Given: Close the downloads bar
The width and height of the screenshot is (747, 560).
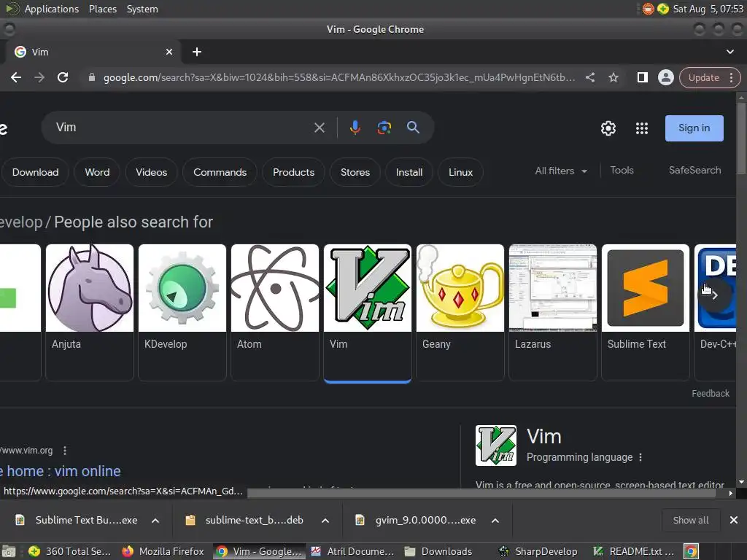Looking at the screenshot, I should [x=734, y=520].
